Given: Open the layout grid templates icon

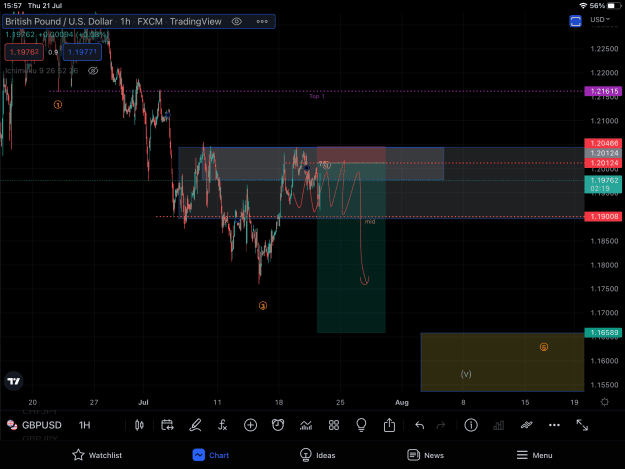Looking at the screenshot, I should pyautogui.click(x=334, y=425).
